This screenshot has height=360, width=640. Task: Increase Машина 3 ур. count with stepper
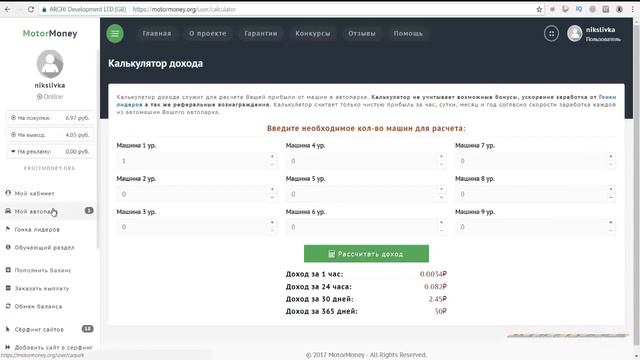272,223
